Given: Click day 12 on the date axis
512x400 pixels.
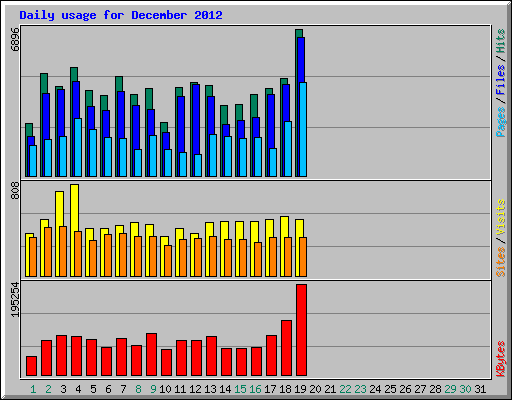Looking at the screenshot, I should click(195, 389).
